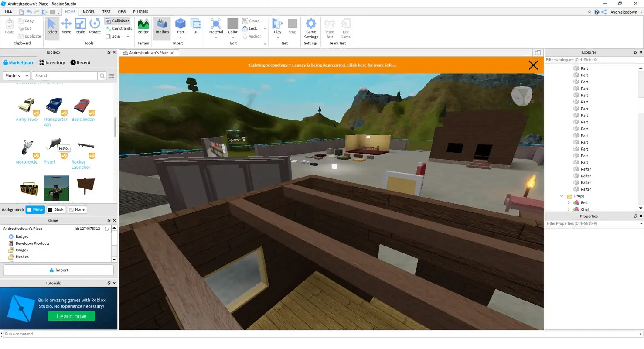Open the Inventory tab in Toolbox
Screen dimensions: 644x349
52,62
